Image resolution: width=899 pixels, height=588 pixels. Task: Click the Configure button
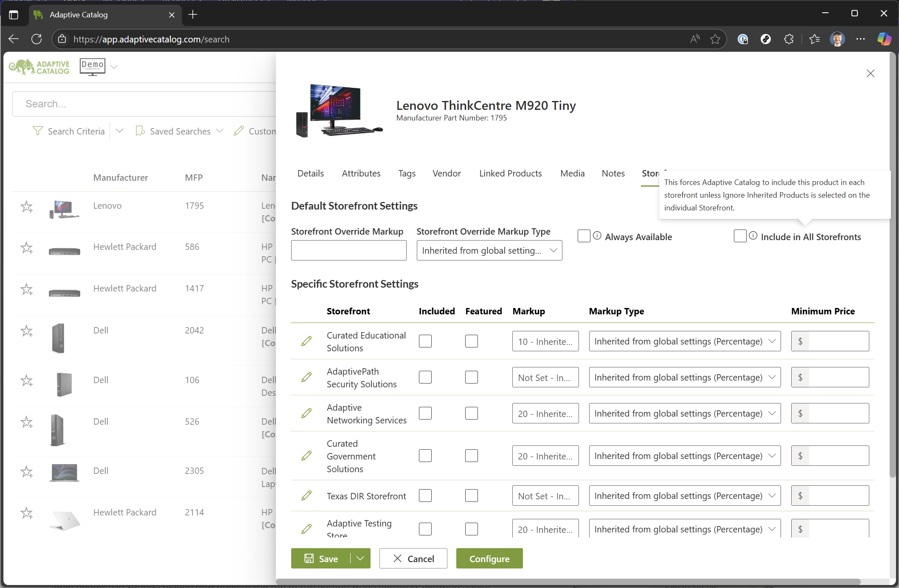[x=489, y=558]
